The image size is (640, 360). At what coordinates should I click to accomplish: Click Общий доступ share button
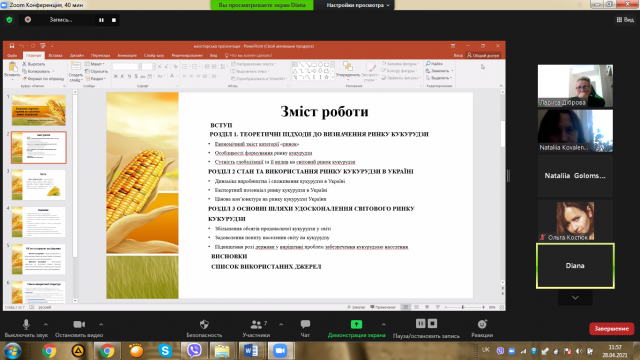483,56
